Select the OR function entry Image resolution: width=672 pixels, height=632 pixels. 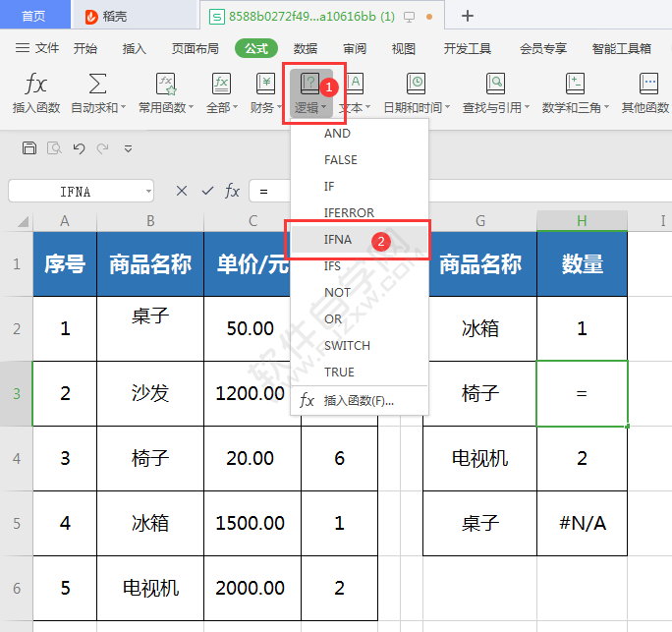[x=360, y=319]
